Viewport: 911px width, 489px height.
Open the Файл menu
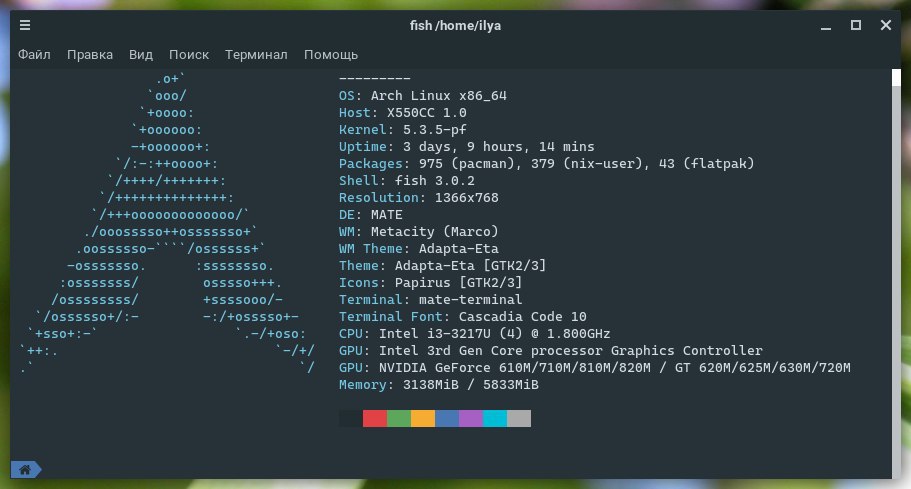point(34,55)
